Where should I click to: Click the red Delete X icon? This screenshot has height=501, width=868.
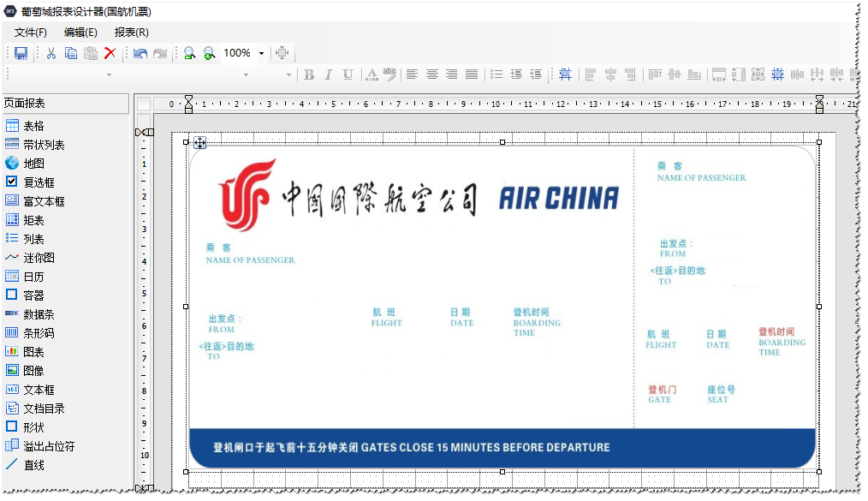pyautogui.click(x=110, y=53)
